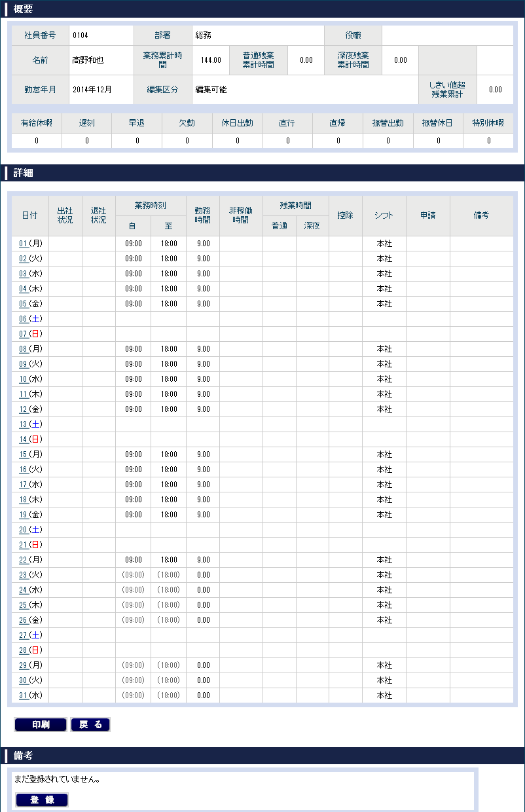Viewport: 525px width, 812px height.
Task: Click the 印刷 print button
Action: (x=41, y=724)
